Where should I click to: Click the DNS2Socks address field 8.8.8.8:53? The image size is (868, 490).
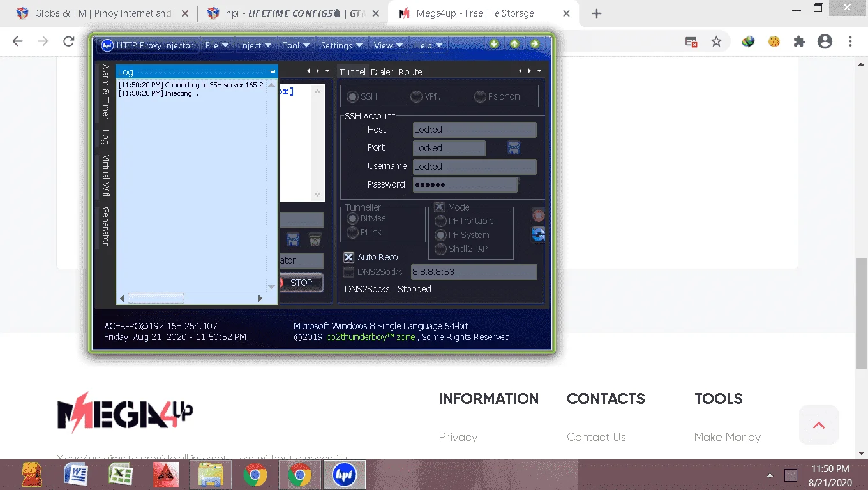pyautogui.click(x=474, y=272)
